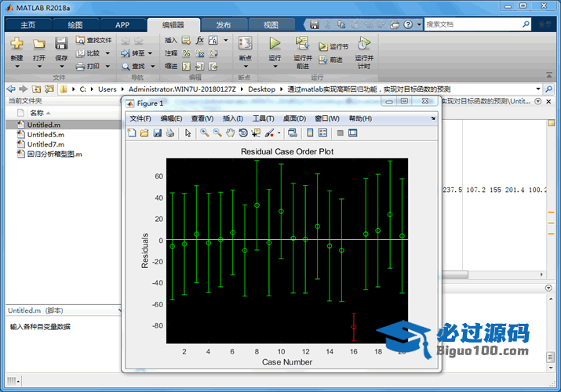Click the up-one-folder icon in address bar
Screen dimensions: 561x392
[x=36, y=89]
